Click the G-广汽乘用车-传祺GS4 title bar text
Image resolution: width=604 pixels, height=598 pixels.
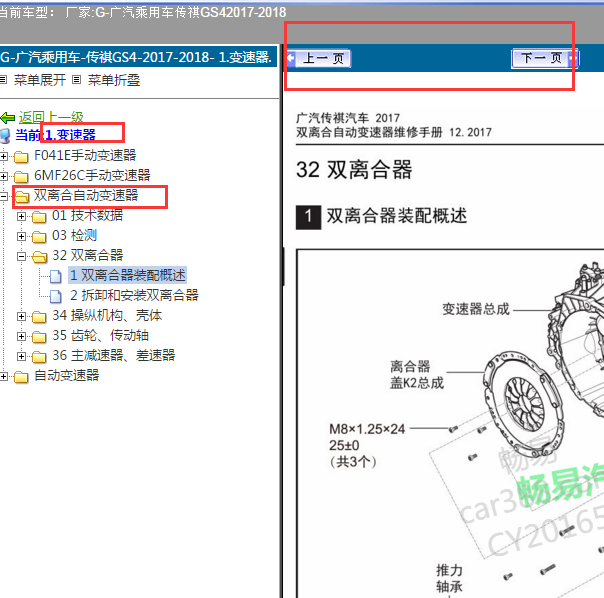[x=136, y=57]
